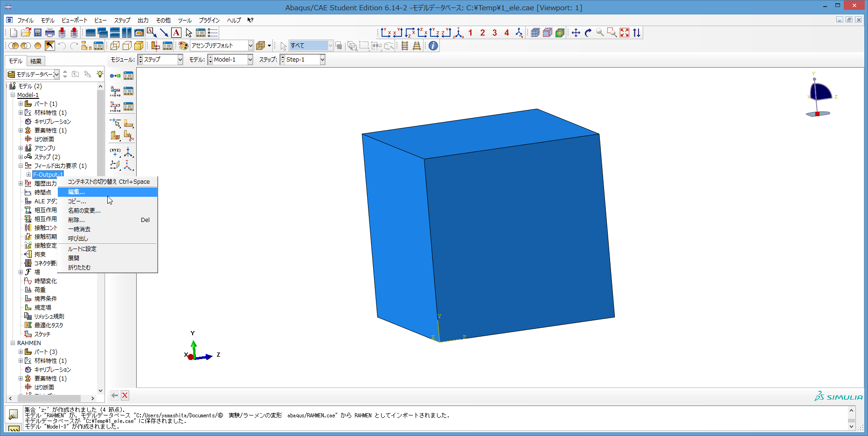
Task: Collapse the フィールド出力要求 (1) node
Action: click(21, 166)
